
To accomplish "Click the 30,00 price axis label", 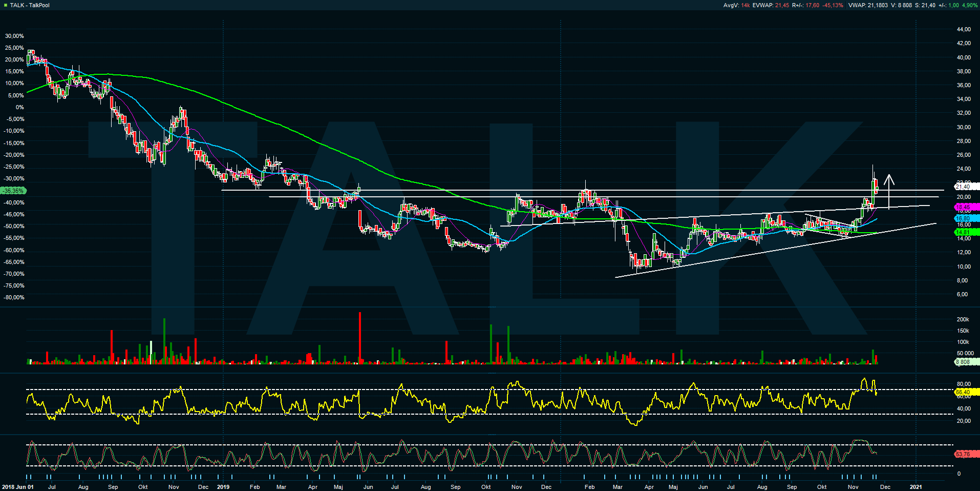I will pyautogui.click(x=964, y=127).
